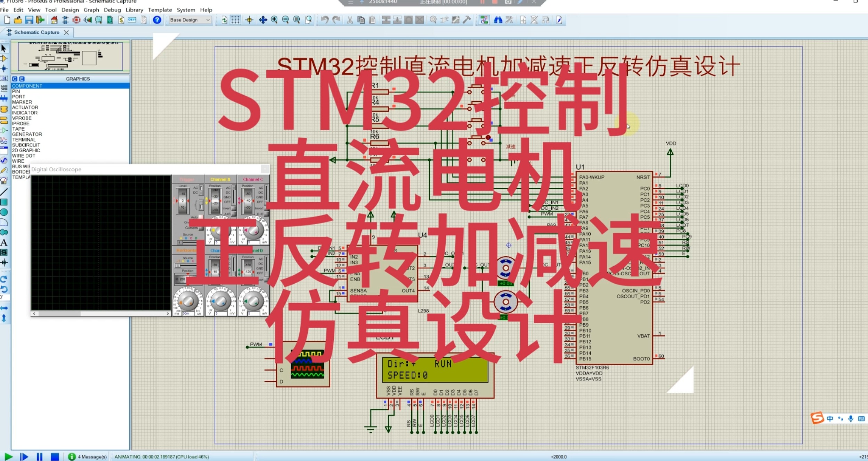Click the 'E' button in GRAPHICS header
Screen dimensions: 868x461
pyautogui.click(x=22, y=79)
